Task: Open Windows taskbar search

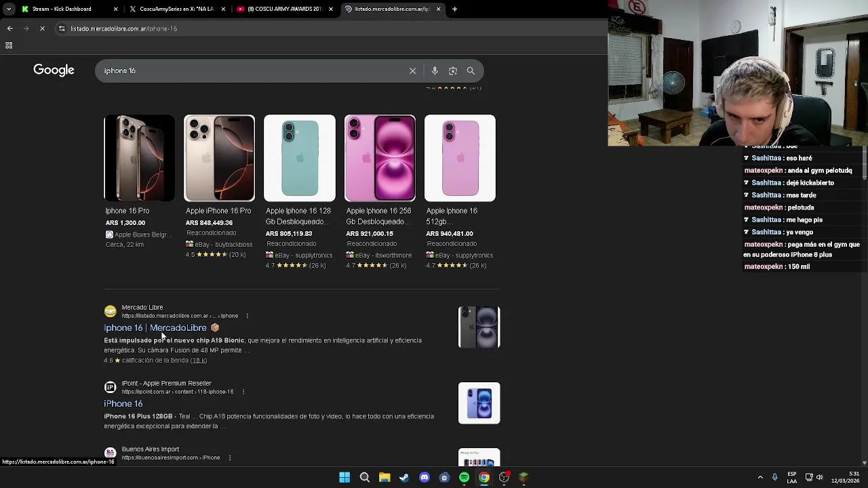Action: pos(364,477)
